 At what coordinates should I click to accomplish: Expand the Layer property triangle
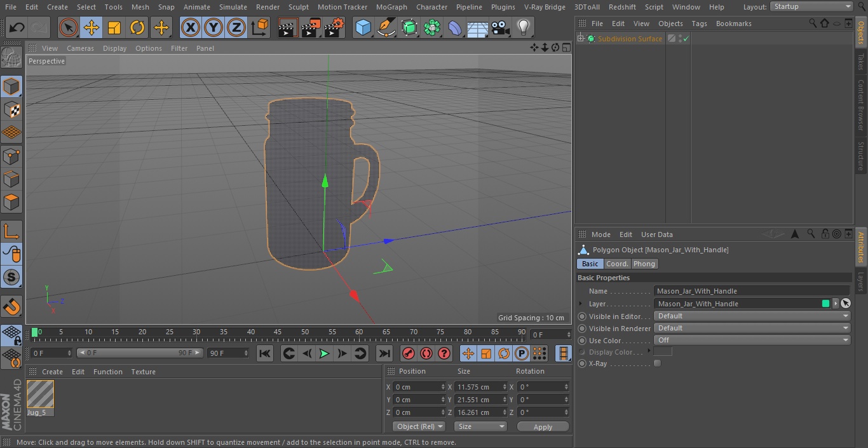581,304
